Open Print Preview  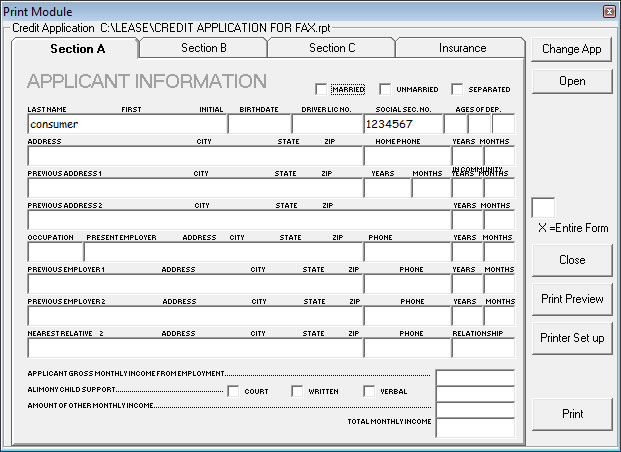click(572, 299)
